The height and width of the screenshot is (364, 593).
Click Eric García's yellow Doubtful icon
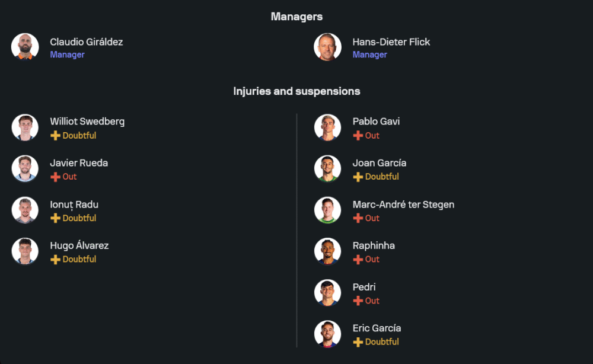[x=358, y=342]
